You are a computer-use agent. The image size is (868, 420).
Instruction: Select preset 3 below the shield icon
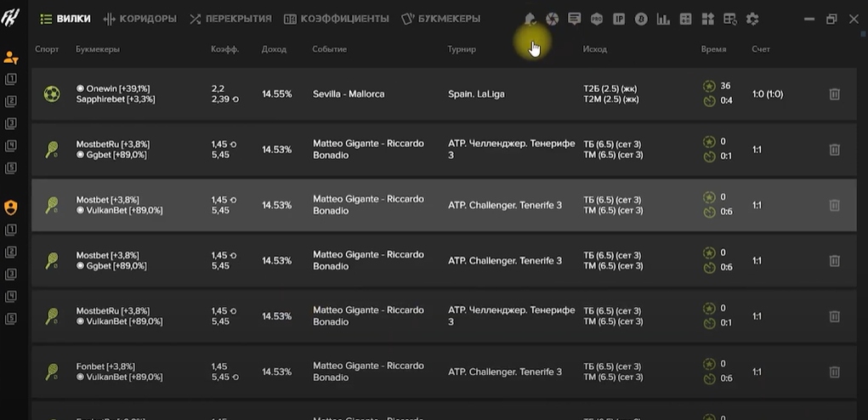coord(10,274)
